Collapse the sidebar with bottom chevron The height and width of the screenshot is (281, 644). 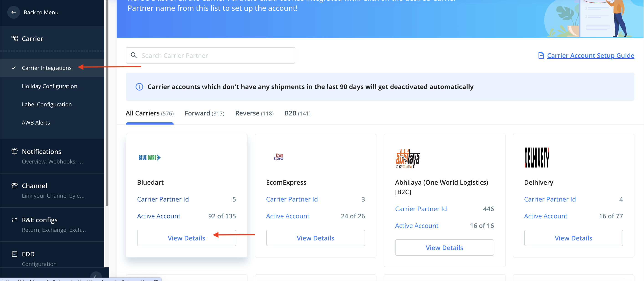(96, 276)
